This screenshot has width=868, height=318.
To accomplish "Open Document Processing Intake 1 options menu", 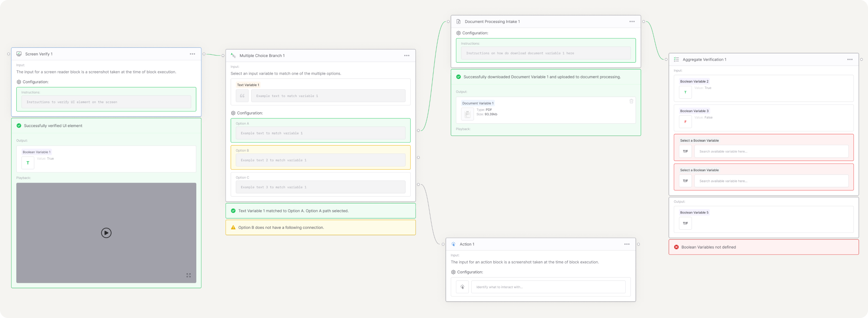I will click(x=632, y=21).
